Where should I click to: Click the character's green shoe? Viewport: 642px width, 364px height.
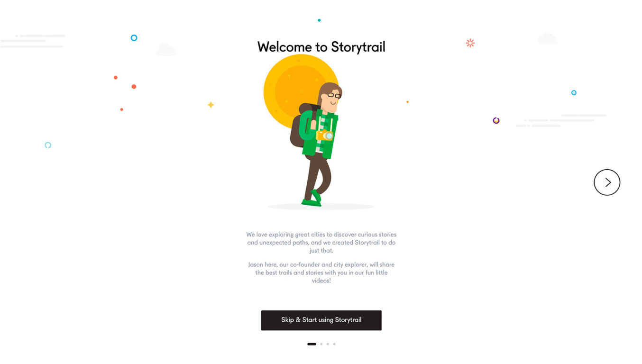pos(312,199)
